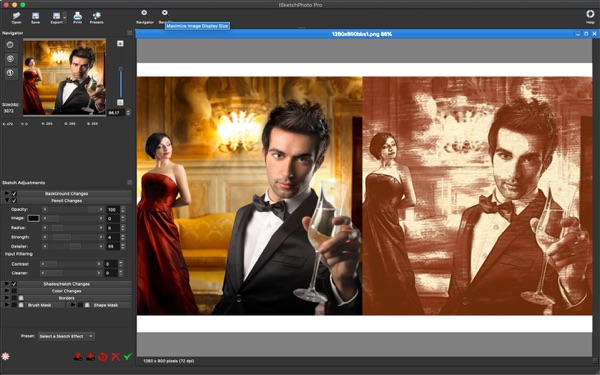
Task: Click the toolbar icon right of Navigator
Action: (x=165, y=14)
